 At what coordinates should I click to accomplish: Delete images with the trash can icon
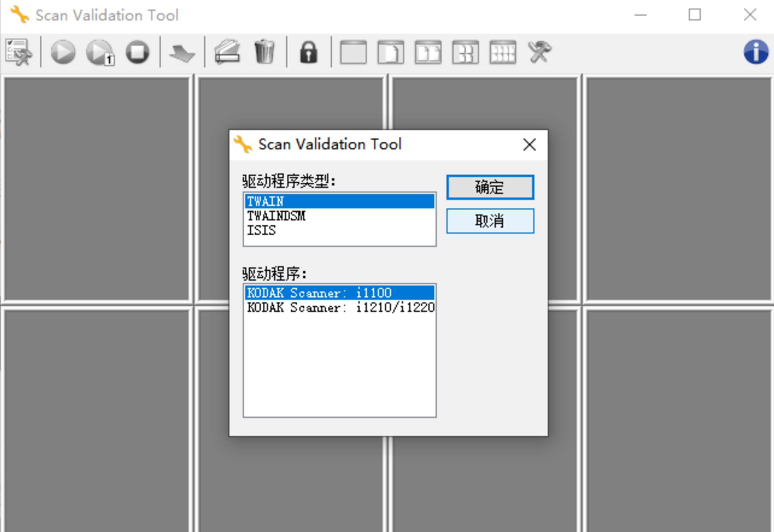[x=264, y=52]
